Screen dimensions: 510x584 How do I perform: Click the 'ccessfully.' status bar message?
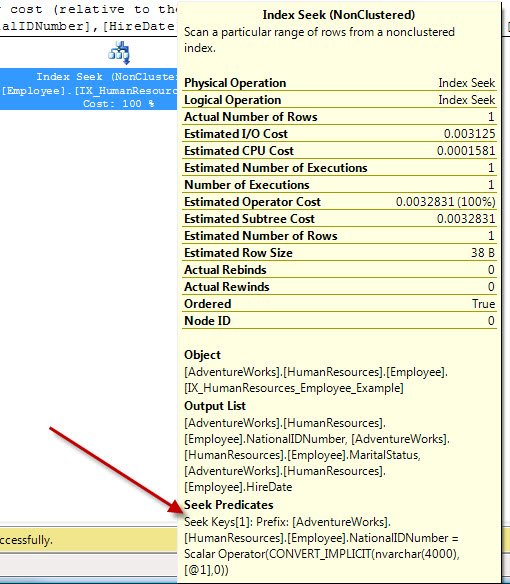point(26,540)
